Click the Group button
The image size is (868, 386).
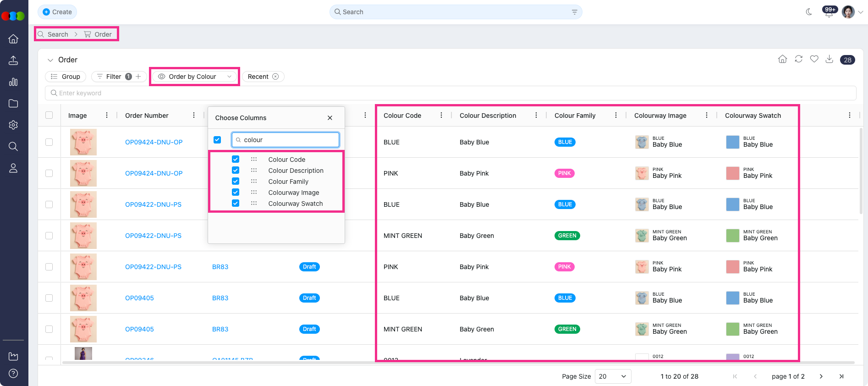[66, 77]
